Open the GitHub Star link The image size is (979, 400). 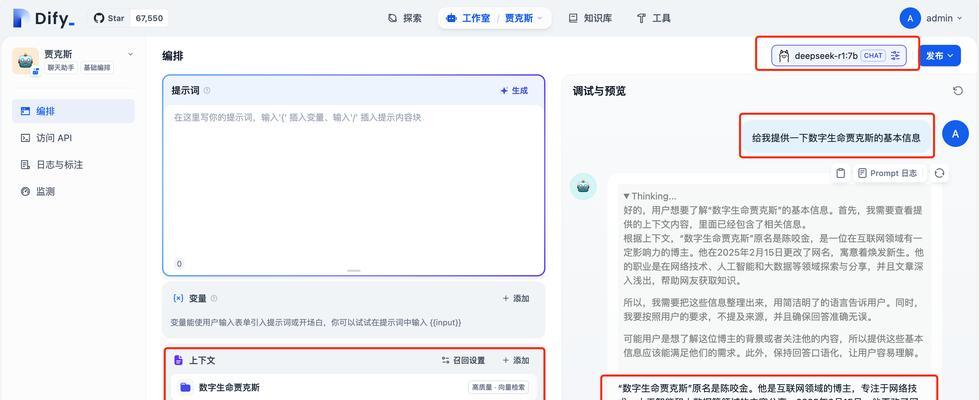[109, 18]
